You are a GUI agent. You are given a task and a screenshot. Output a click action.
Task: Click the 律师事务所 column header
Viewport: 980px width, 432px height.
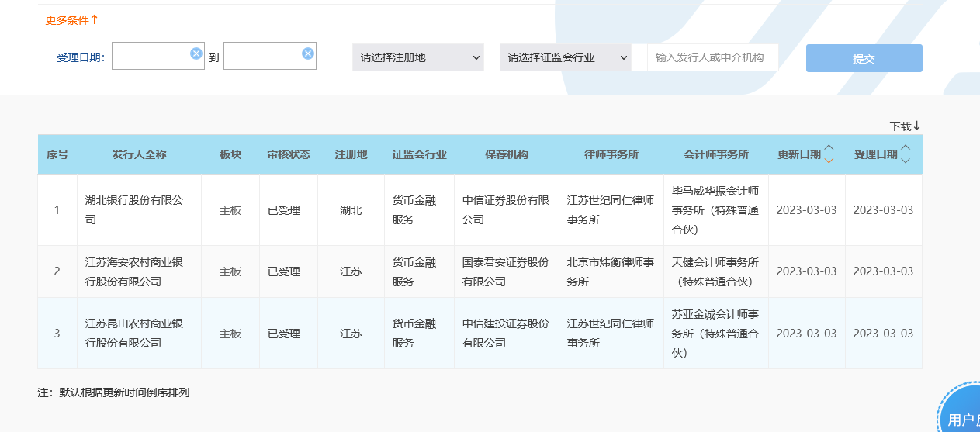coord(611,154)
